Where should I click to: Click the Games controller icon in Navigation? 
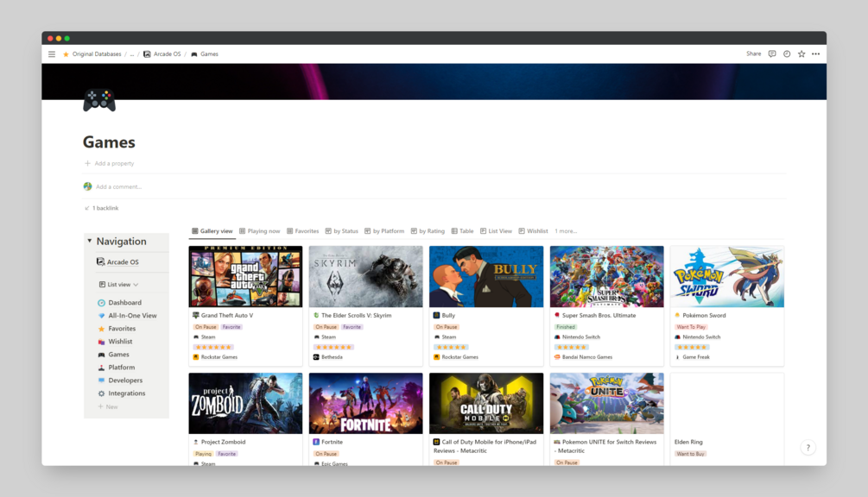(101, 355)
